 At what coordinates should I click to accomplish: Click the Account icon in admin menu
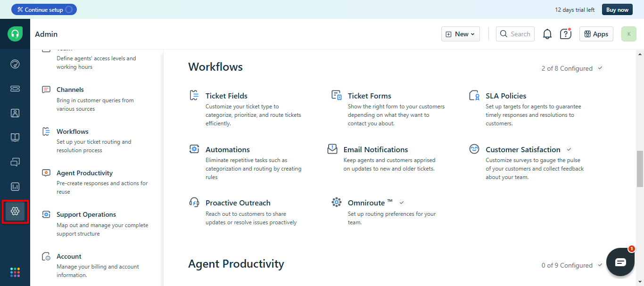[46, 256]
